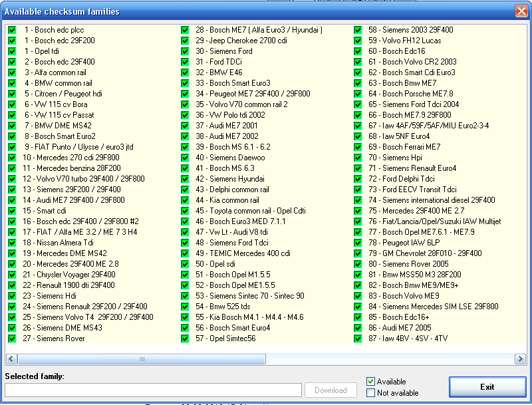Select '25 - Siemens Volvo T4' entry
This screenshot has width=532, height=405.
point(88,317)
